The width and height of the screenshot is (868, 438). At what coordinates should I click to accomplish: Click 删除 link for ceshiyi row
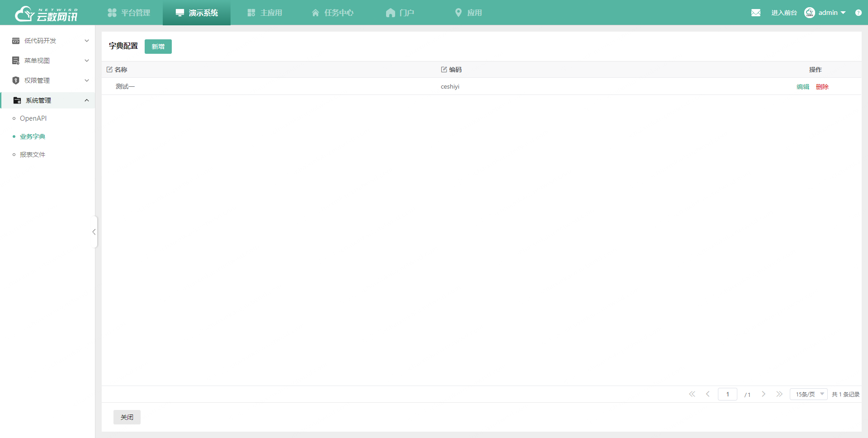pyautogui.click(x=822, y=87)
